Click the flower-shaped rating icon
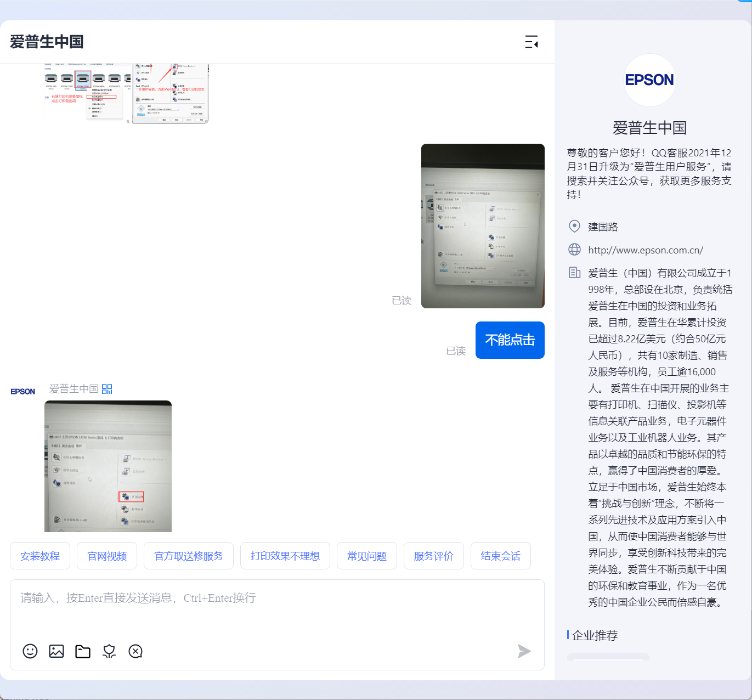752x700 pixels. tap(109, 651)
